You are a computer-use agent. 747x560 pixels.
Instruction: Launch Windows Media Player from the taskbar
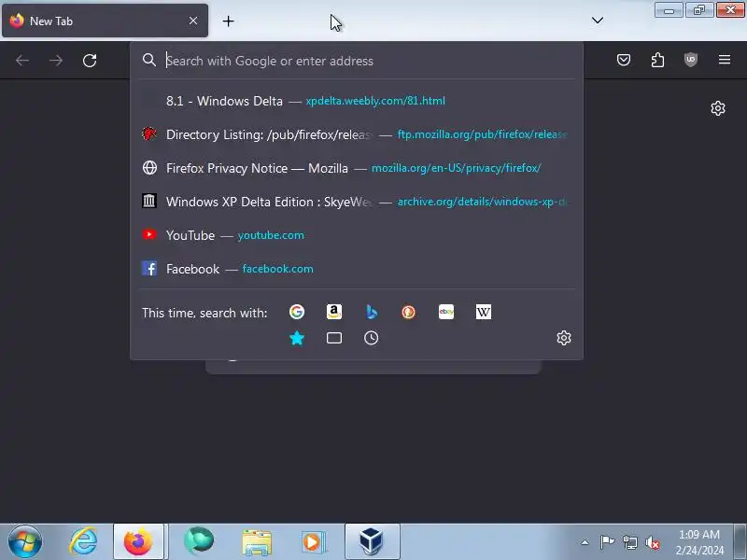[x=313, y=542]
